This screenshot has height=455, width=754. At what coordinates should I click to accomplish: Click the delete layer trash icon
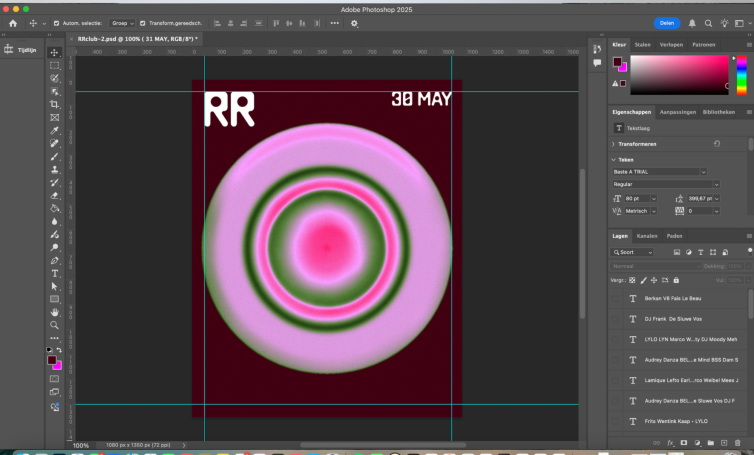(737, 442)
